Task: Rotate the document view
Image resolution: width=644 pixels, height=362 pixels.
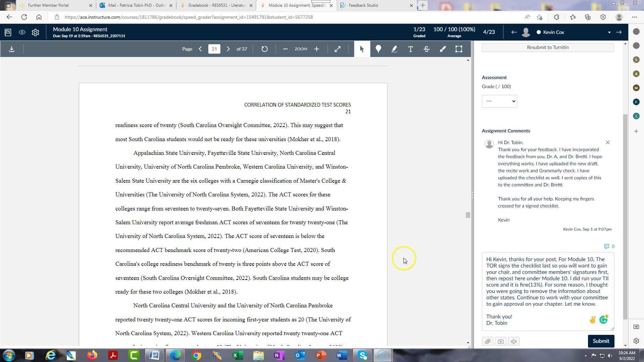Action: pos(264,49)
